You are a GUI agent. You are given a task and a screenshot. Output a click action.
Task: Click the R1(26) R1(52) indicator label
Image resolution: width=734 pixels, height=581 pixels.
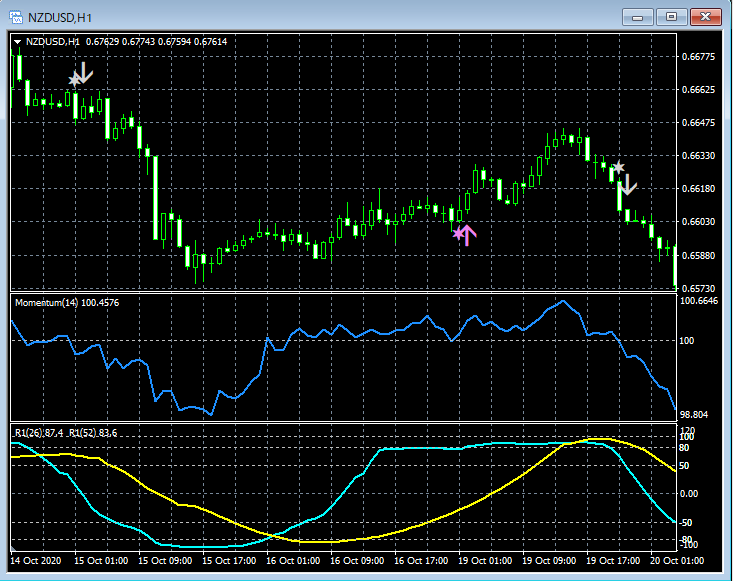(x=66, y=432)
